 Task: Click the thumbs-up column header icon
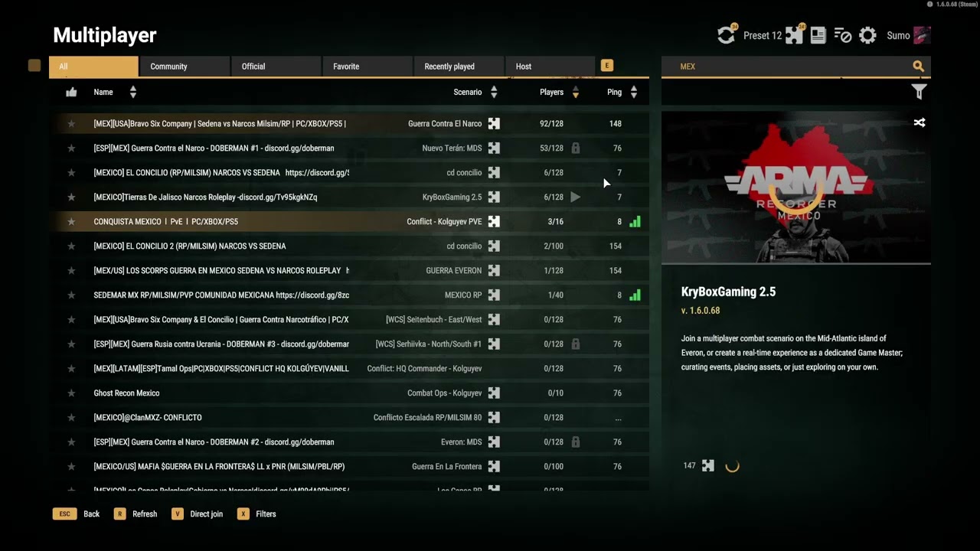(x=71, y=92)
